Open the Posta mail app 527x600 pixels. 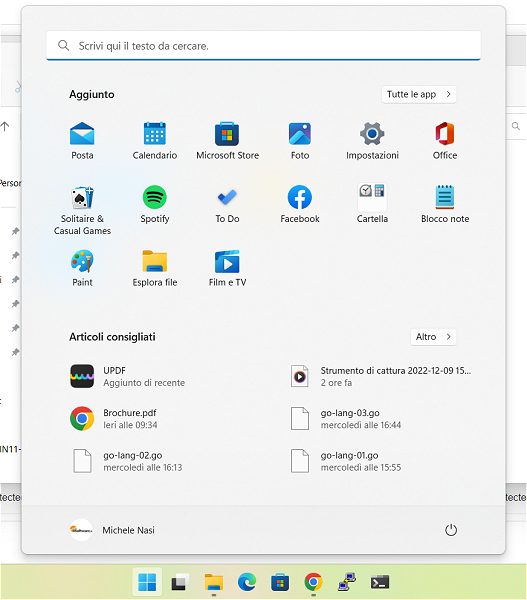(x=82, y=140)
